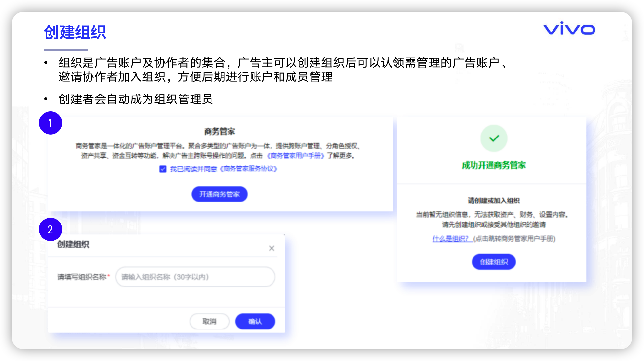Click the vivo logo

[x=569, y=29]
